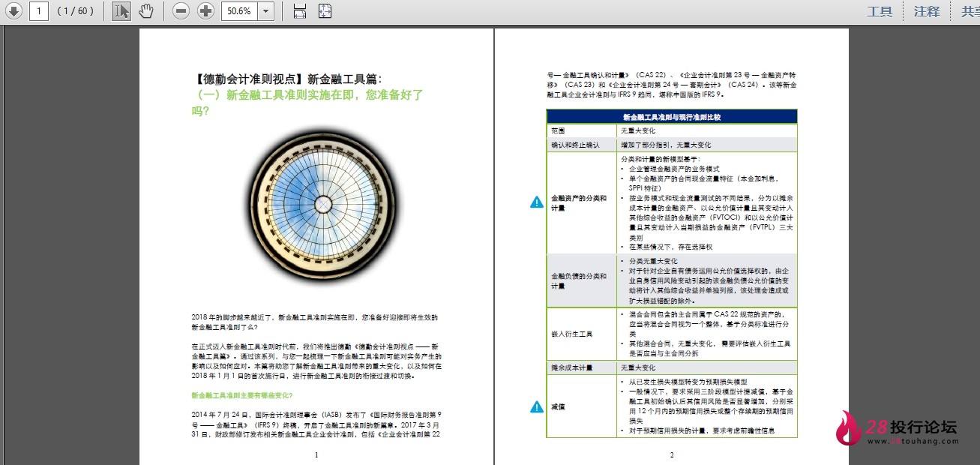Screen dimensions: 980x465
Task: Click the (1 / 60) page count label
Action: tap(75, 11)
